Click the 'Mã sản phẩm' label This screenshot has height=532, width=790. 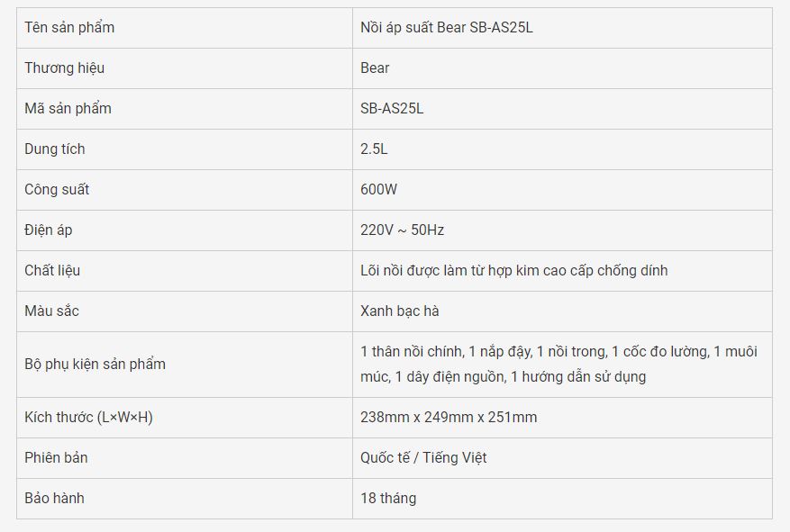click(x=68, y=109)
